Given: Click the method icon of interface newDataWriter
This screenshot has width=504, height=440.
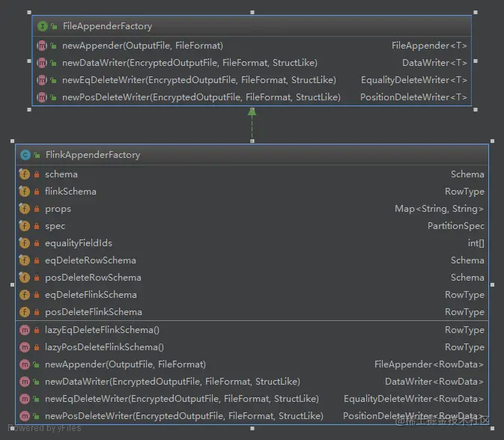Looking at the screenshot, I should pos(42,63).
